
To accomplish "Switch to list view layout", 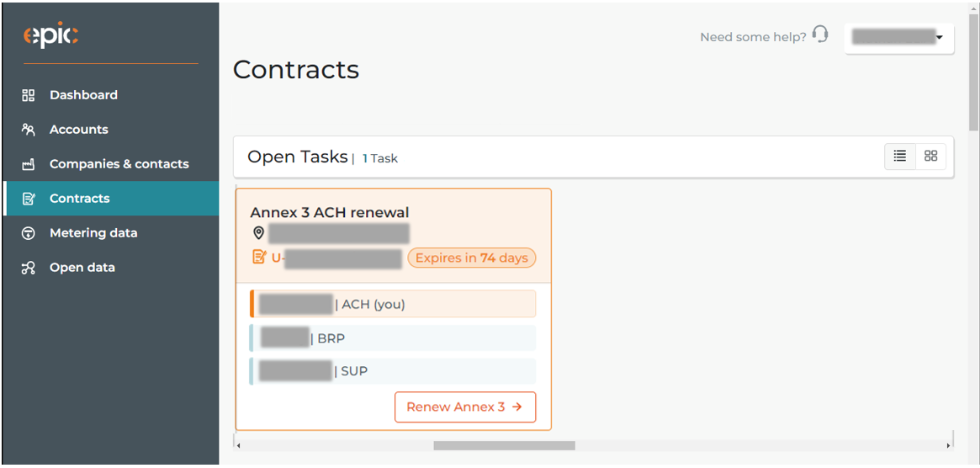I will pyautogui.click(x=900, y=157).
